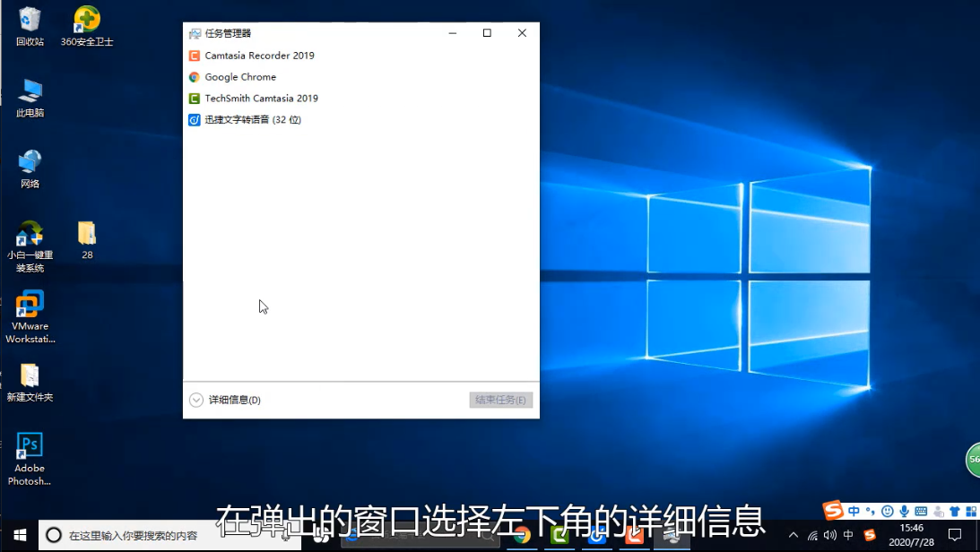Select the 迅捷文字转语音 (32 位) task
Image resolution: width=980 pixels, height=552 pixels.
click(252, 120)
